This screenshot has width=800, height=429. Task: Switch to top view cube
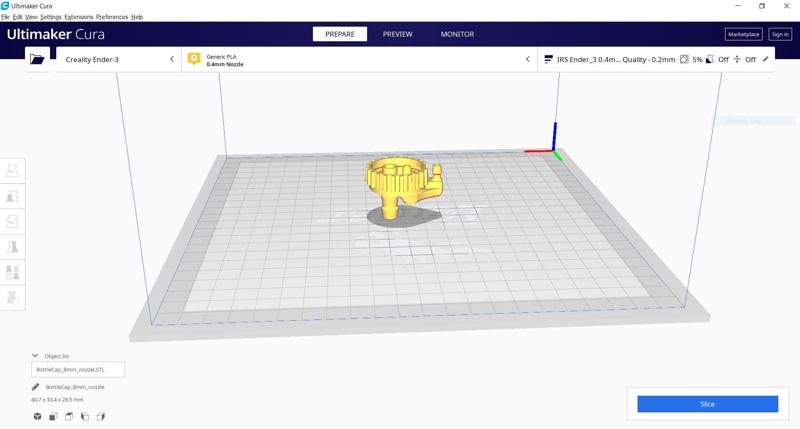tap(69, 416)
